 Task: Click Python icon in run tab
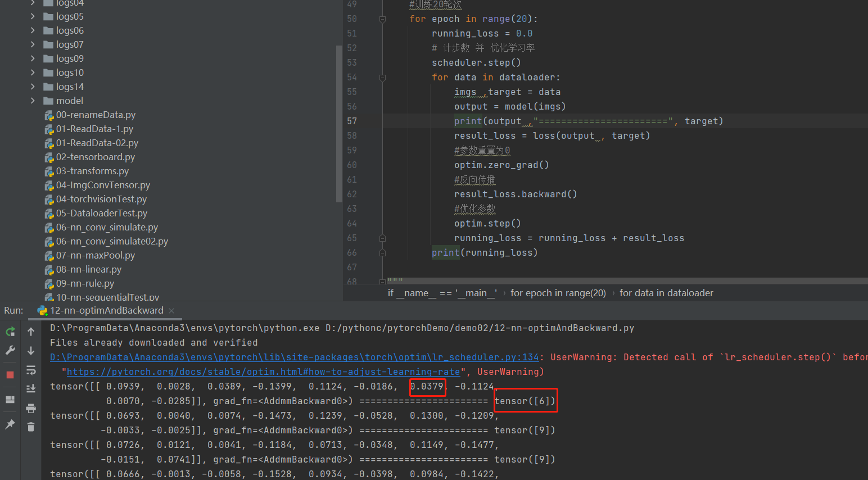point(42,310)
